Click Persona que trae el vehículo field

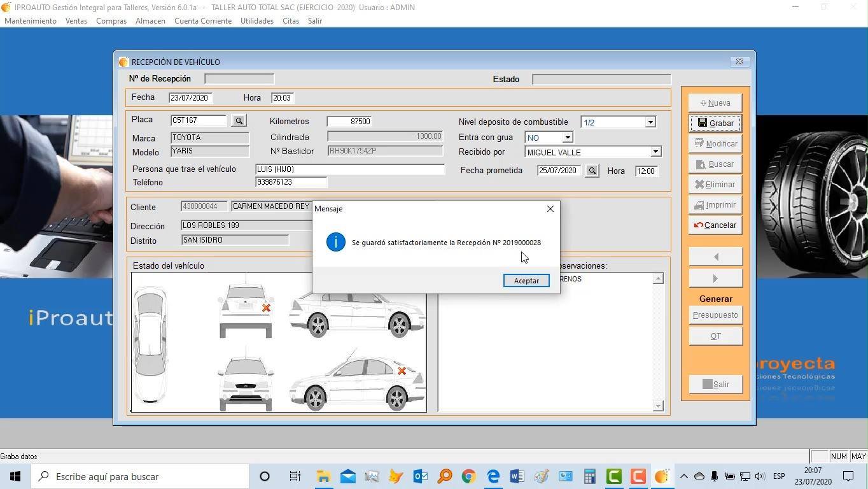point(350,169)
